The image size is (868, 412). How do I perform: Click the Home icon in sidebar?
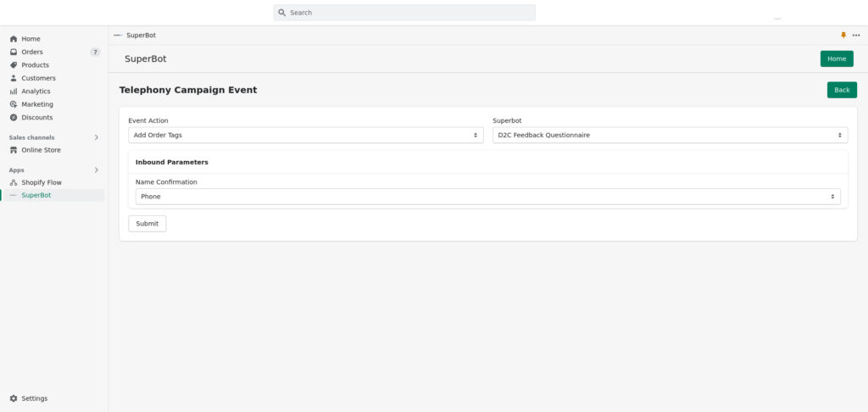click(14, 39)
